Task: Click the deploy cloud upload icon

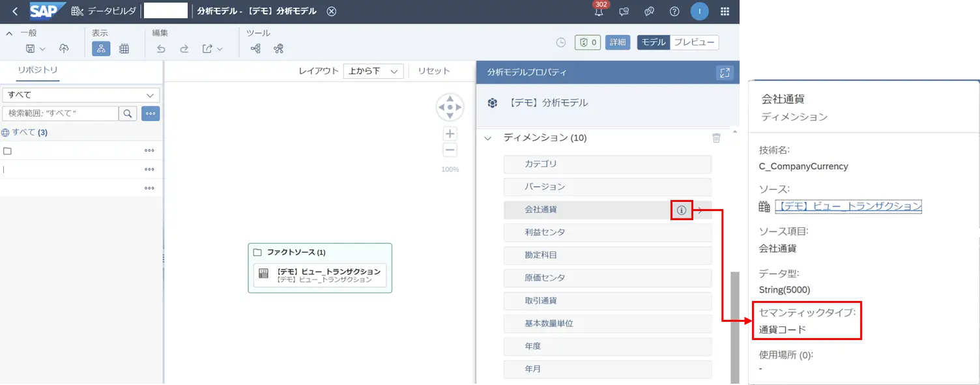Action: (x=64, y=49)
